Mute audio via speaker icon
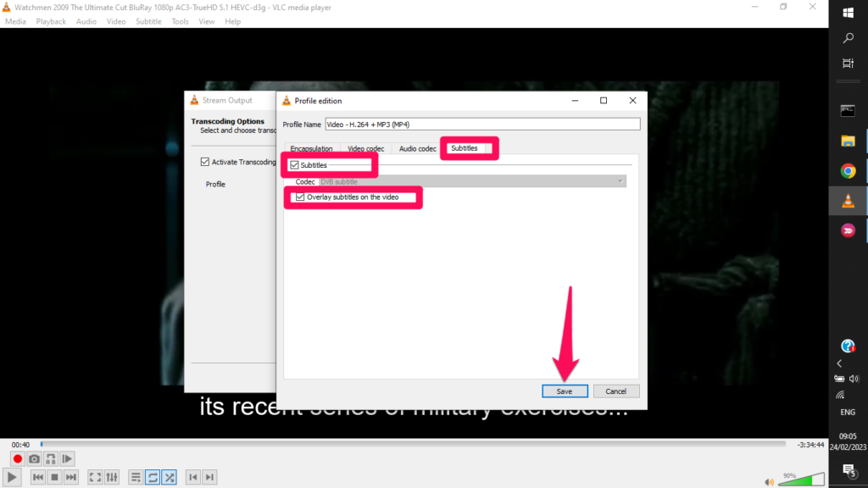Viewport: 868px width, 488px height. tap(770, 482)
